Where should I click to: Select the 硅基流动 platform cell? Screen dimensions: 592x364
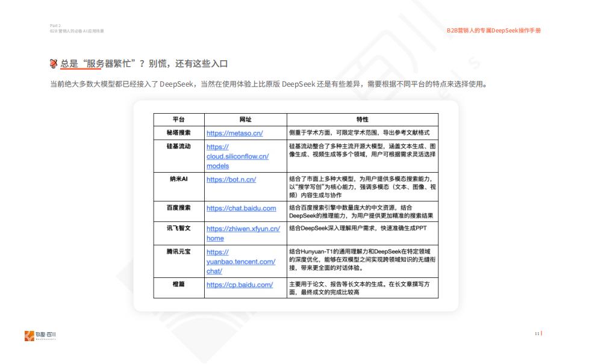point(179,156)
